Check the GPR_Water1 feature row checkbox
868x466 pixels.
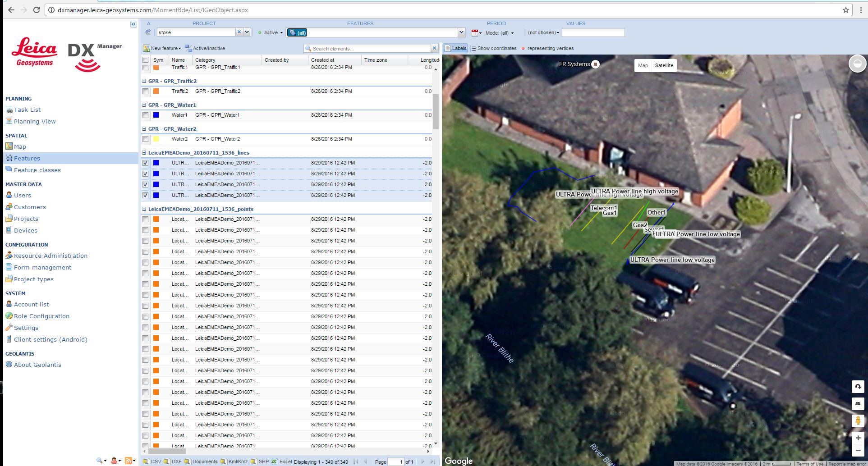[145, 115]
